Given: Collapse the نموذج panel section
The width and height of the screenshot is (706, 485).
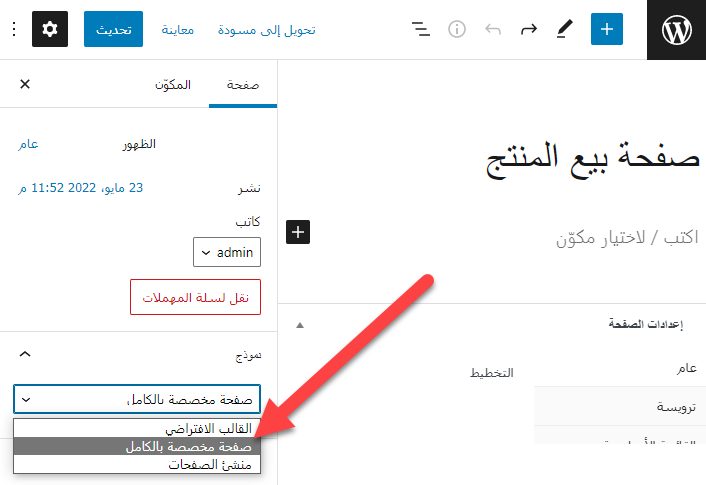Looking at the screenshot, I should click(26, 354).
